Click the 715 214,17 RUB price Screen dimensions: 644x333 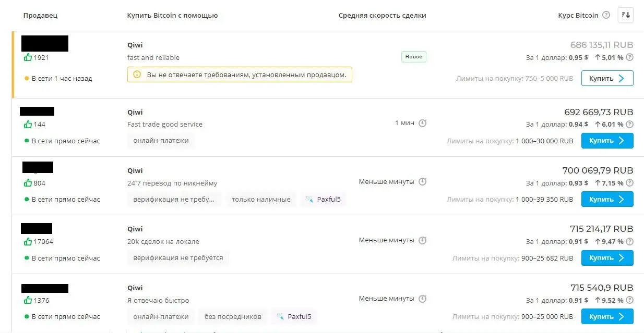point(602,229)
